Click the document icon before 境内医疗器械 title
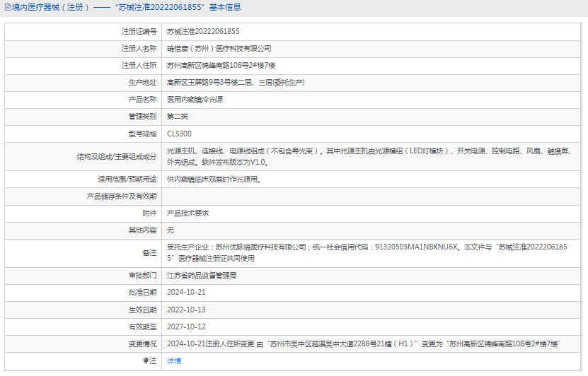588x376 pixels. (x=8, y=7)
